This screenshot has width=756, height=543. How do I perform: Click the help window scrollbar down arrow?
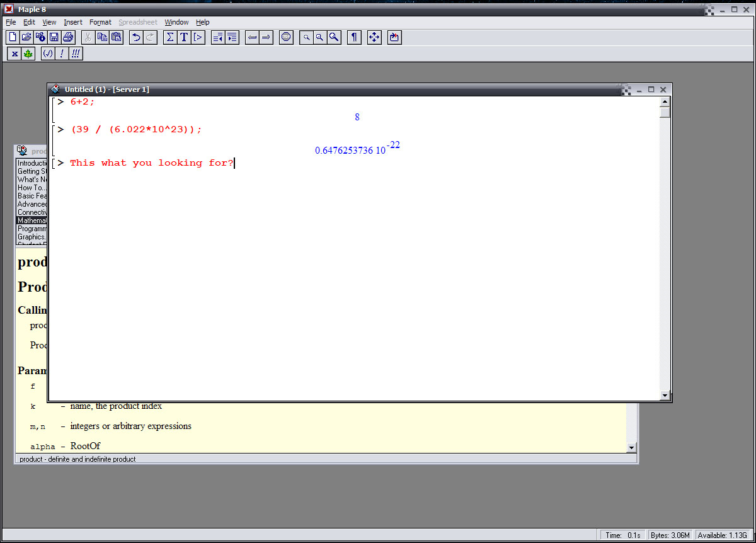(x=632, y=447)
